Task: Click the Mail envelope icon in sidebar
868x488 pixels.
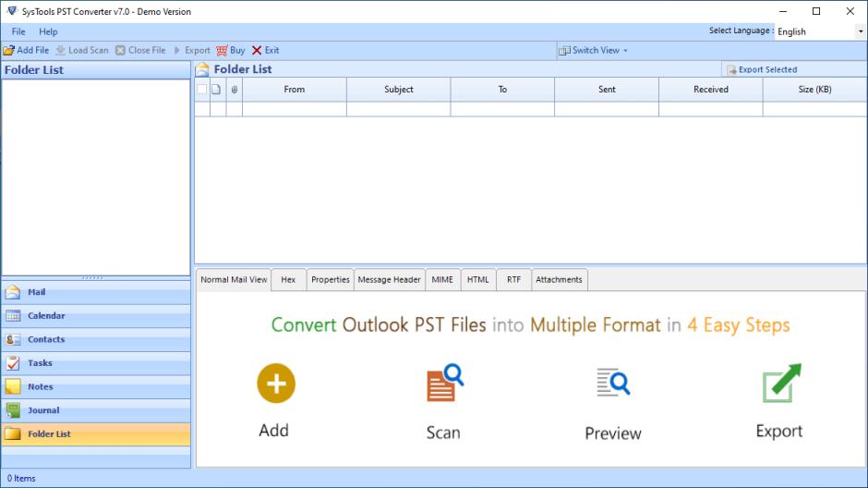Action: pyautogui.click(x=13, y=292)
